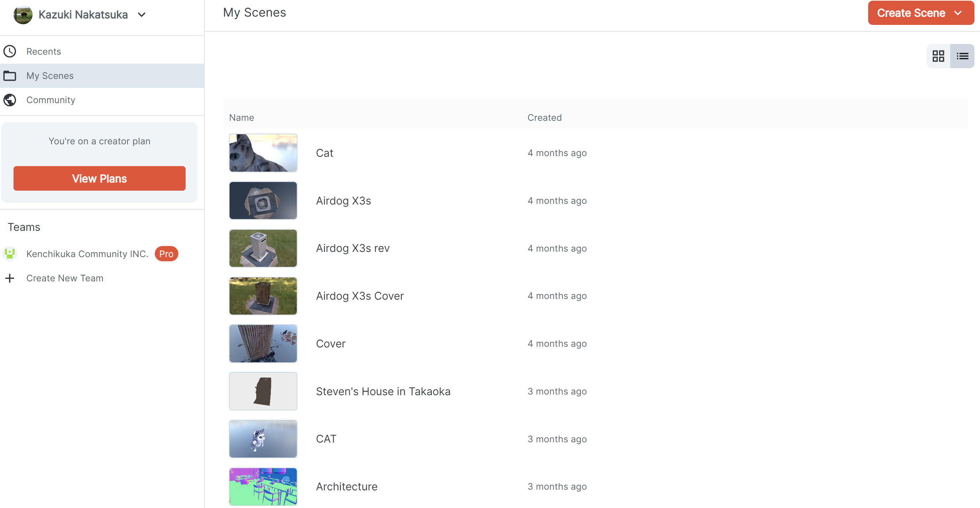Click '3 months ago' in Architecture row
This screenshot has width=980, height=508.
tap(557, 486)
